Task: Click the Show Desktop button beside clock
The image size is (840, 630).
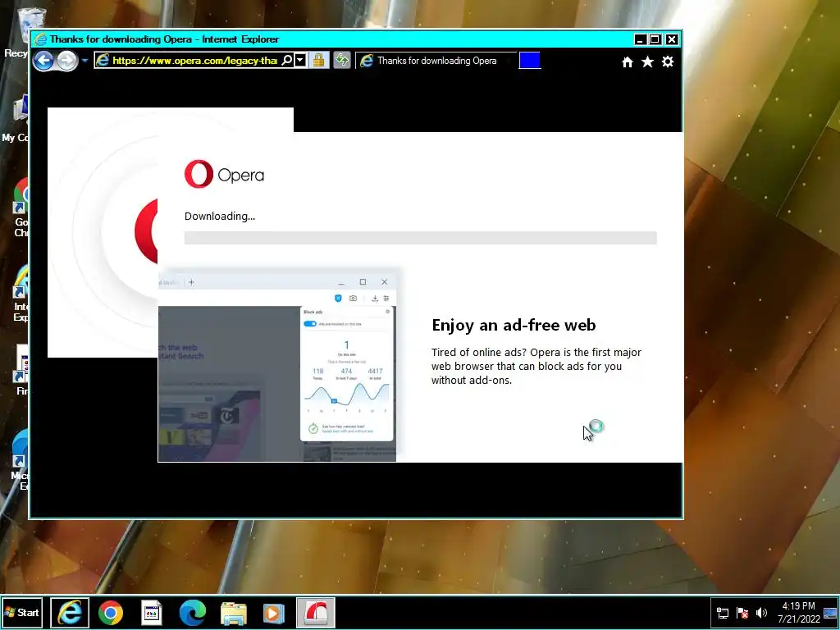Action: click(x=830, y=613)
